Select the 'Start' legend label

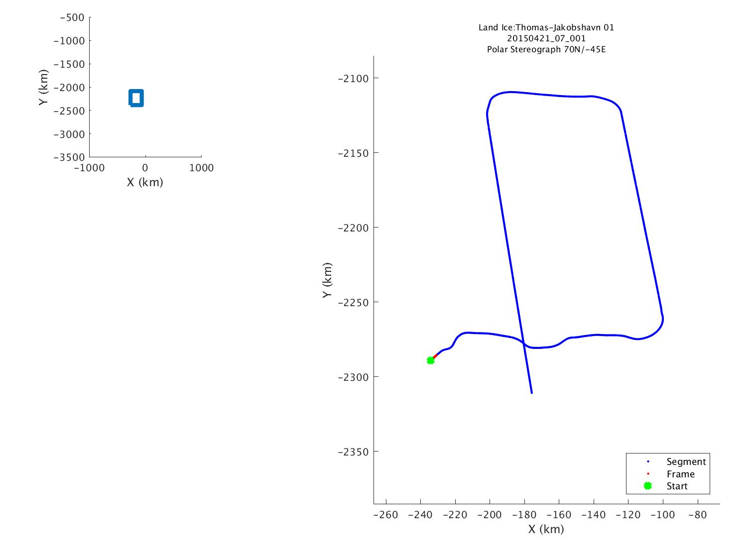pos(677,486)
